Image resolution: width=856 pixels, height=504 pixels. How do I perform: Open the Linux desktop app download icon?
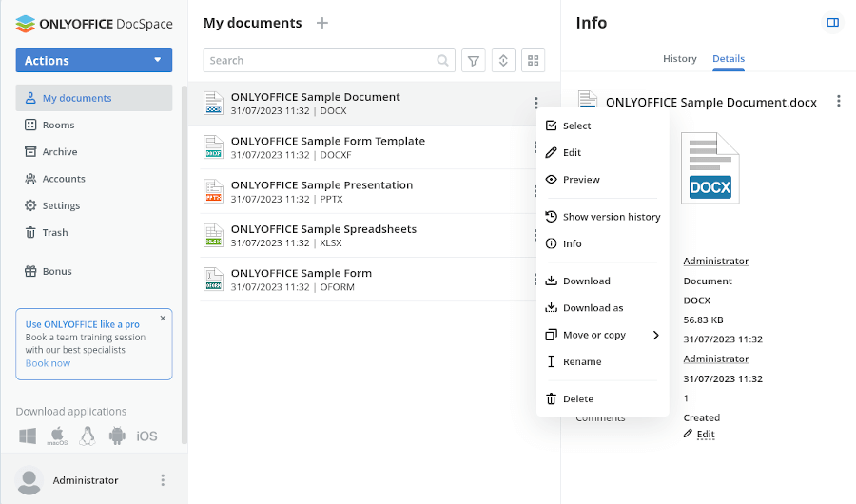click(x=88, y=436)
